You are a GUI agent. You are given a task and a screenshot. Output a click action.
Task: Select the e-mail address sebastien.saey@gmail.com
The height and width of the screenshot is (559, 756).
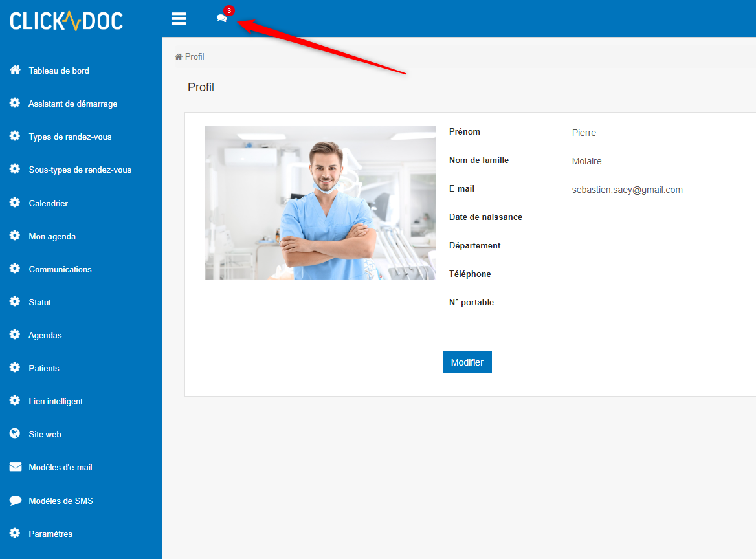[x=627, y=190]
